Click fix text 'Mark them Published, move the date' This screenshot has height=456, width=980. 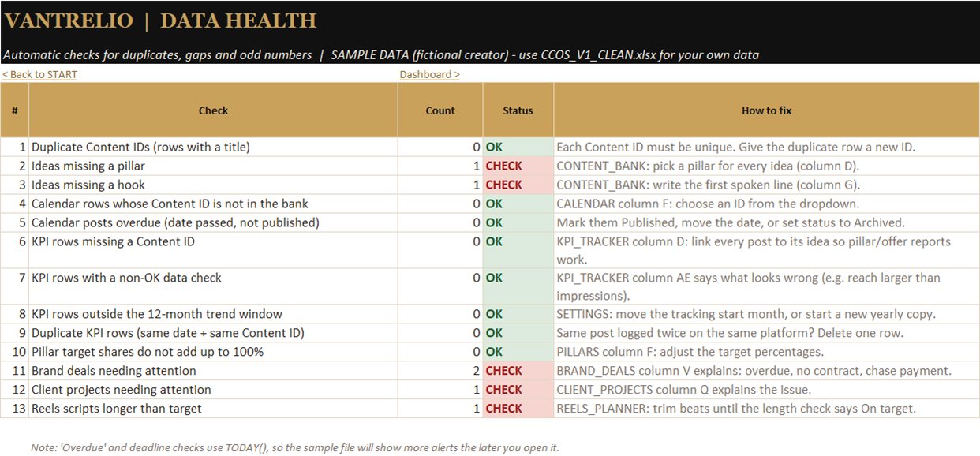tap(766, 222)
